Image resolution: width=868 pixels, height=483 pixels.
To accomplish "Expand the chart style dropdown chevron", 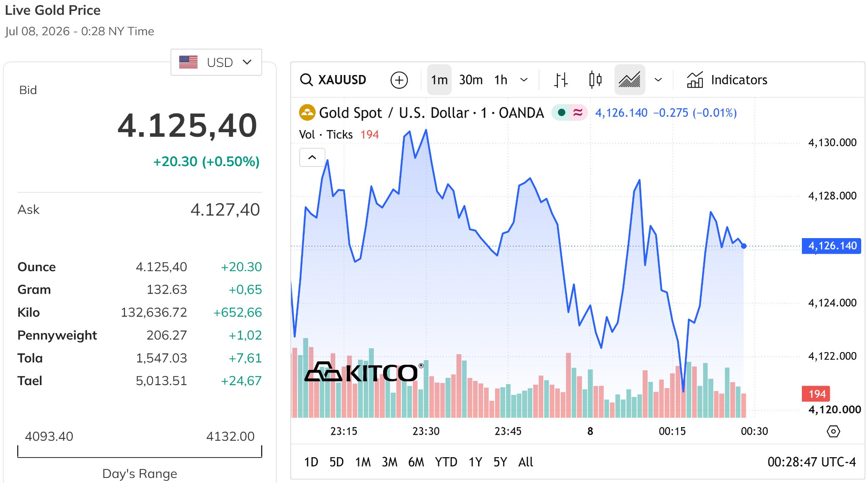I will click(658, 80).
